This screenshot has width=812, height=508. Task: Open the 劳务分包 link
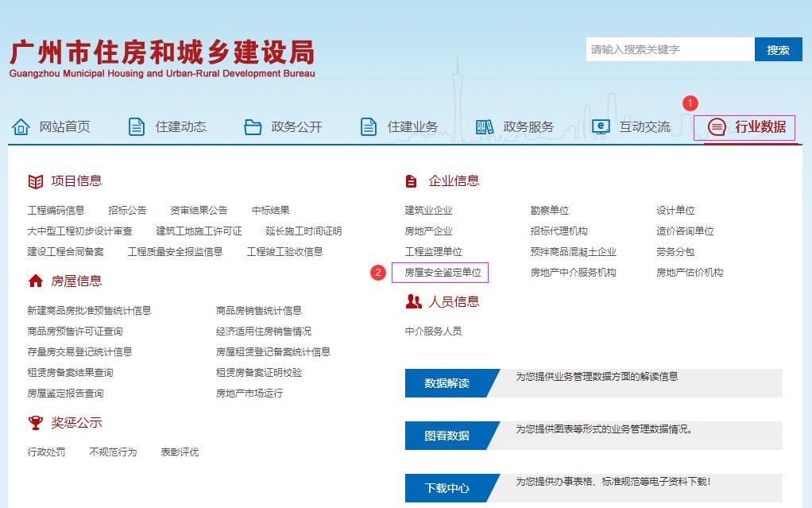[x=676, y=252]
